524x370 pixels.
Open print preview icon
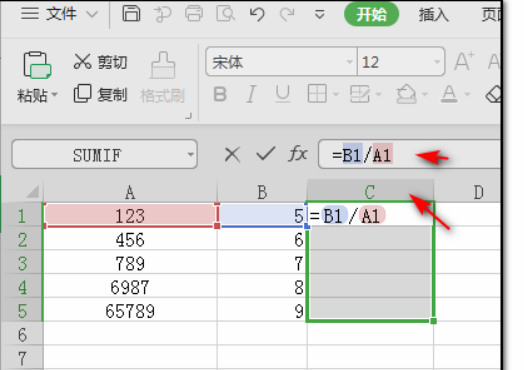pyautogui.click(x=226, y=14)
